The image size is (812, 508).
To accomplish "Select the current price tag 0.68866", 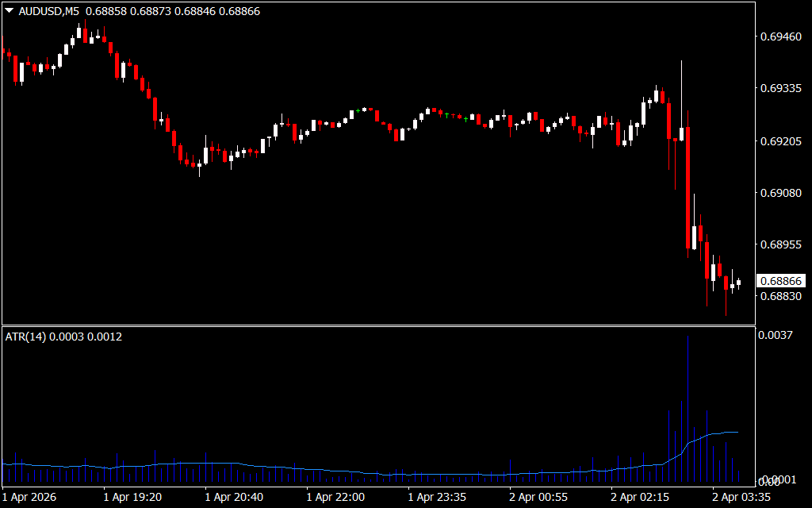I will [781, 281].
